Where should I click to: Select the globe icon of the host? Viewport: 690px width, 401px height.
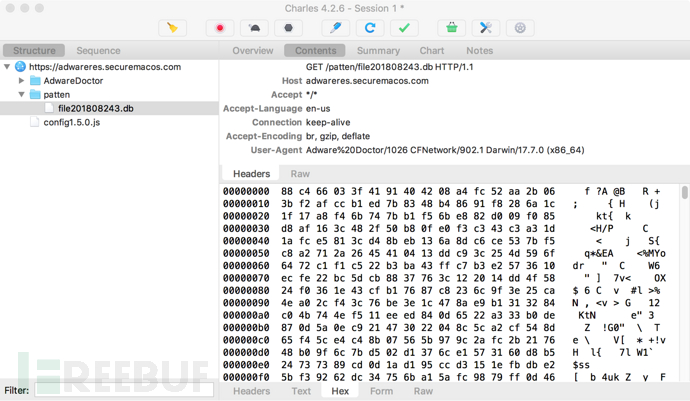point(20,66)
